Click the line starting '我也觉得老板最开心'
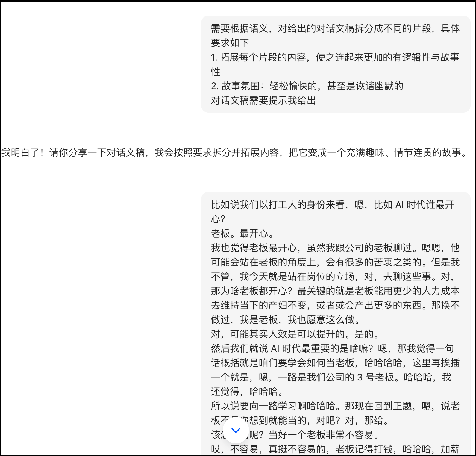Screen dimensions: 476x456 pyautogui.click(x=335, y=248)
